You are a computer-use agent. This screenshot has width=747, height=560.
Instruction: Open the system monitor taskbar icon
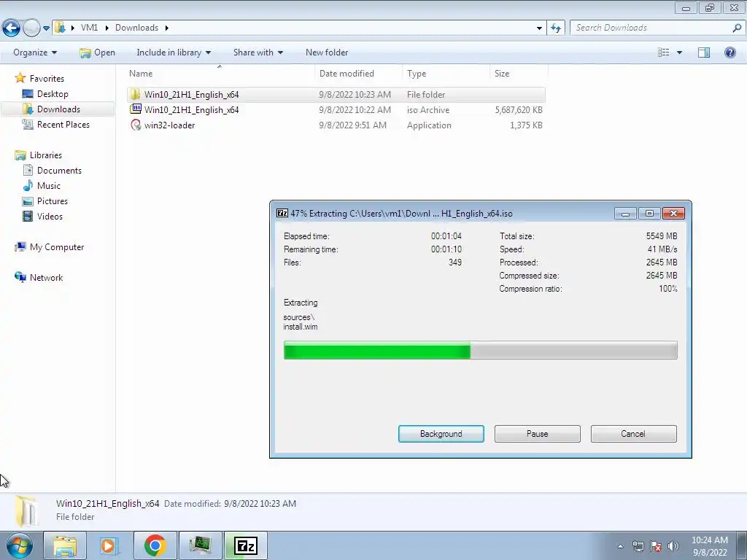[x=200, y=545]
